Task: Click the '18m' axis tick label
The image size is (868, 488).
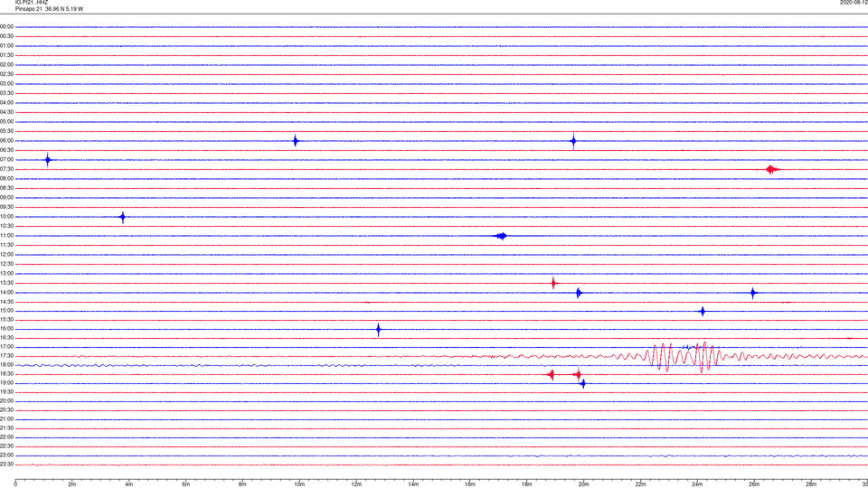Action: tap(526, 484)
